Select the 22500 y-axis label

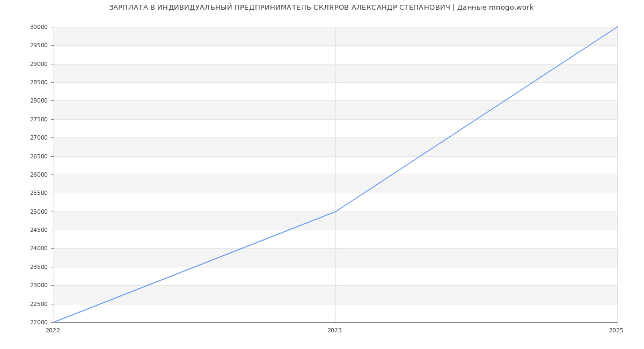39,304
